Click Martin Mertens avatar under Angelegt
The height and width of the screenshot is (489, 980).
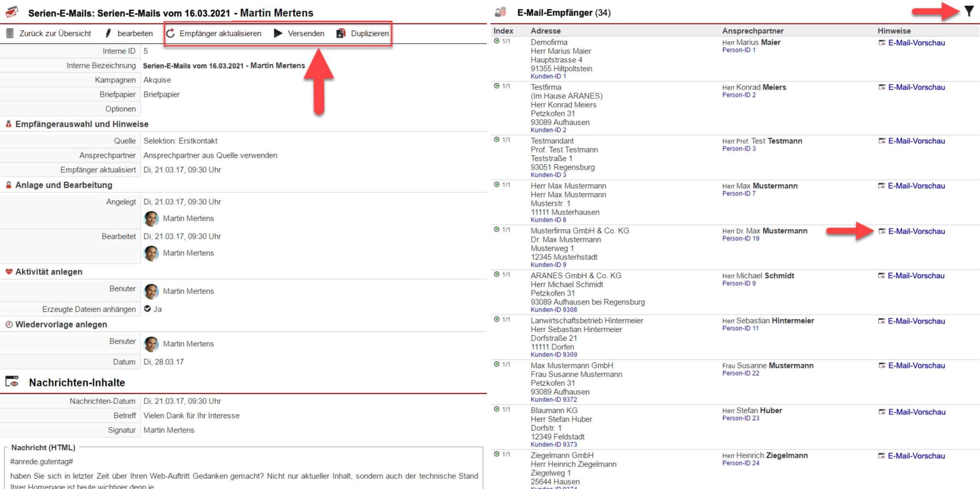coord(151,219)
